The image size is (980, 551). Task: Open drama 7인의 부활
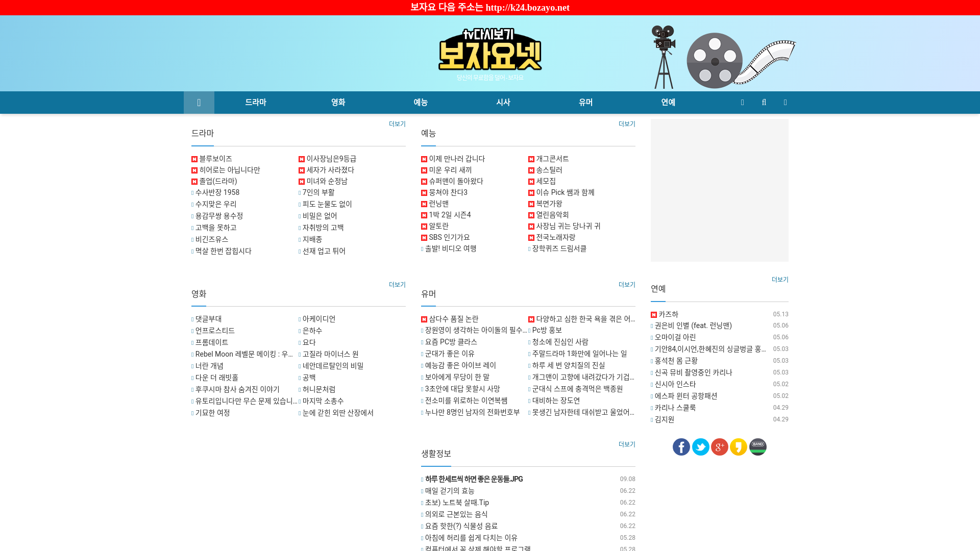pos(318,192)
